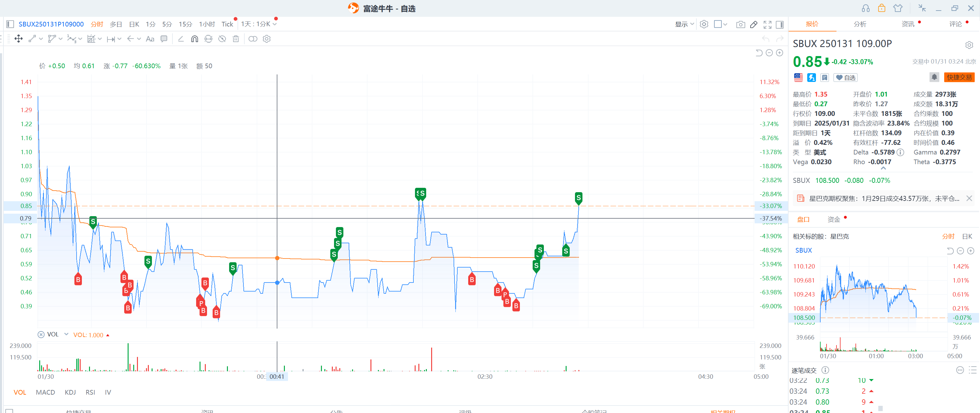The image size is (980, 413).
Task: Remove the VOL indicator with X
Action: tap(41, 335)
